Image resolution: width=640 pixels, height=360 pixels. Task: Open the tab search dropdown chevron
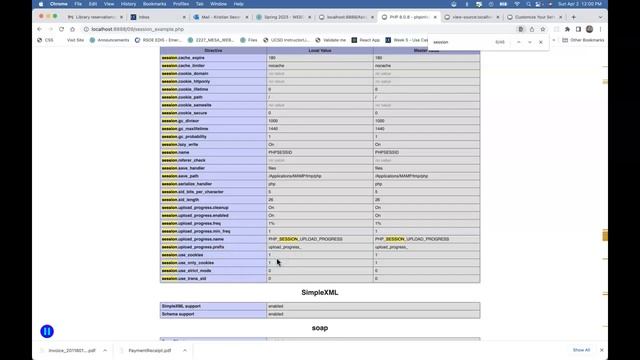click(x=600, y=17)
